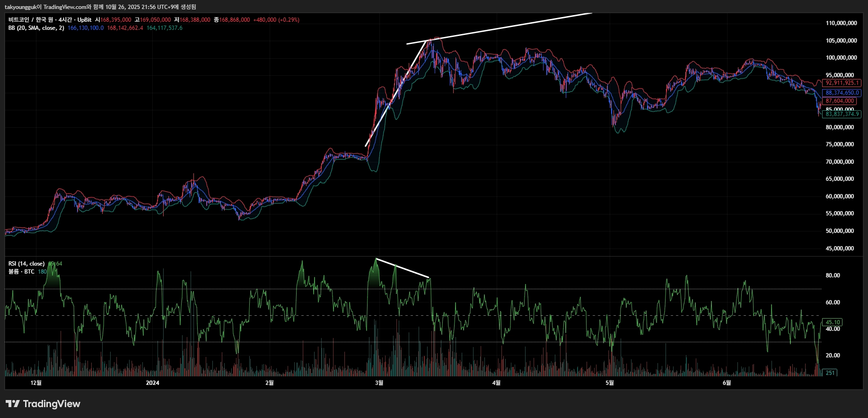Click the 251 volume value tag
This screenshot has width=868, height=418.
tap(830, 373)
